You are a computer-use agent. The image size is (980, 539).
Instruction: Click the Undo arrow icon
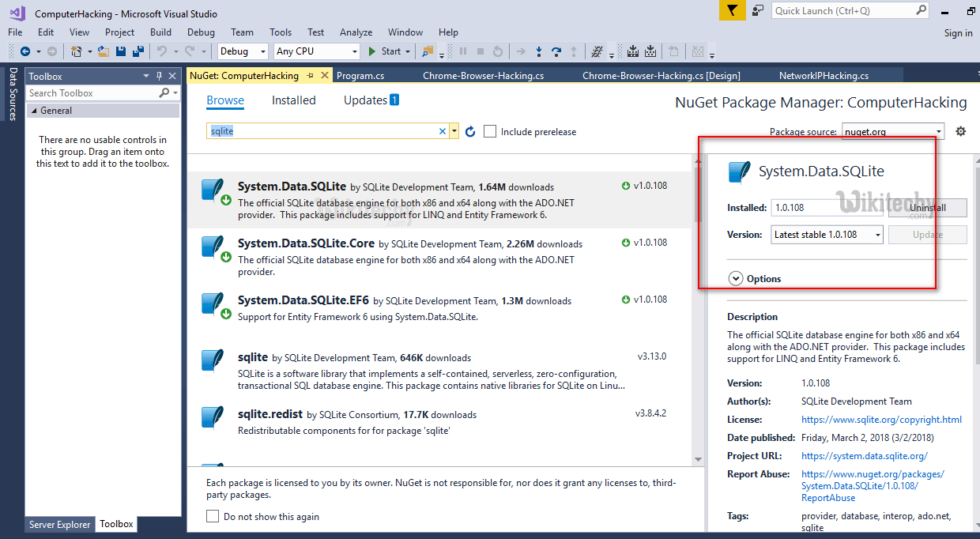(x=161, y=51)
